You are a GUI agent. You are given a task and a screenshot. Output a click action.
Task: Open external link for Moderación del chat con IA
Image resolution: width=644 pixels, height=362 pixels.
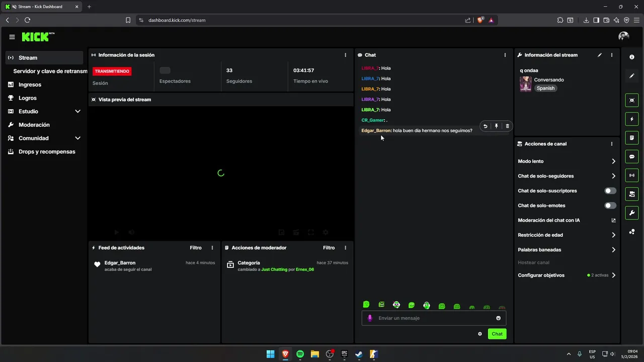pos(613,220)
